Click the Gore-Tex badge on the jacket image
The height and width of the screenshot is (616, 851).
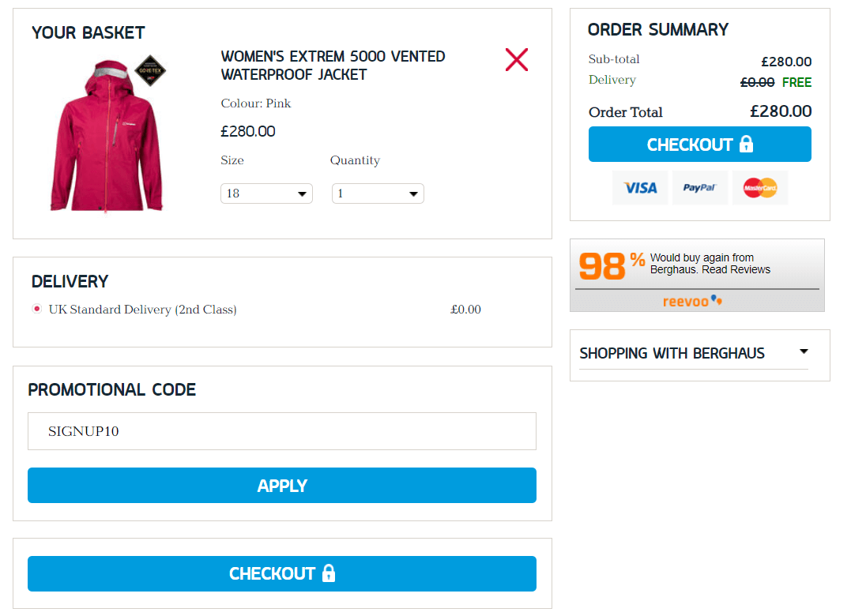(x=149, y=71)
